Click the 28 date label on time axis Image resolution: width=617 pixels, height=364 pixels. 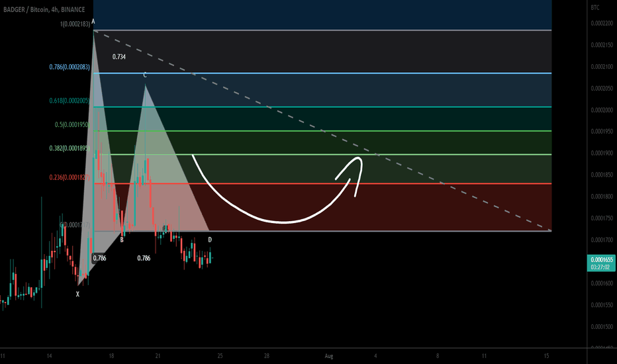pos(267,356)
